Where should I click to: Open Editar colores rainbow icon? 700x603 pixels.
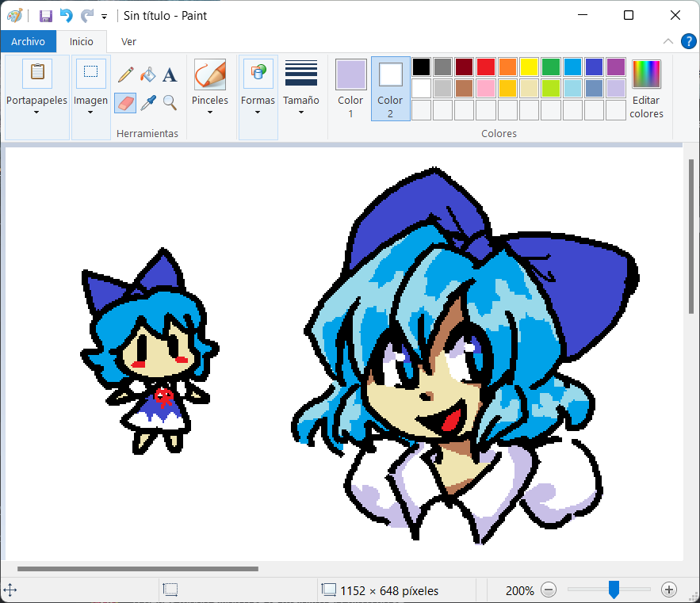(x=646, y=74)
